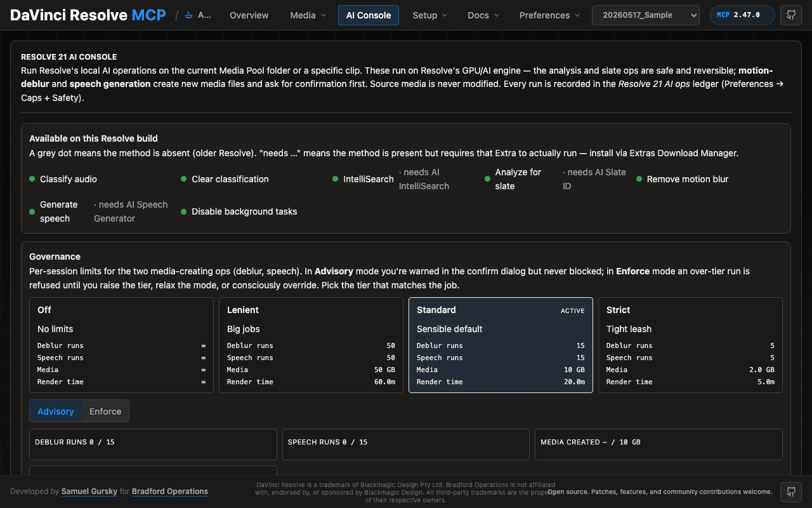Screen dimensions: 812x508
Task: Click the breadcrumb icon beside the app title
Action: tap(188, 15)
